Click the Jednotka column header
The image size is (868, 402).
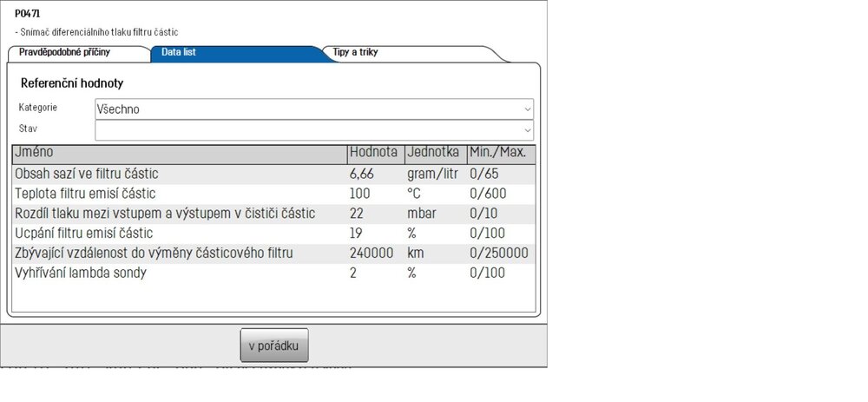[437, 155]
